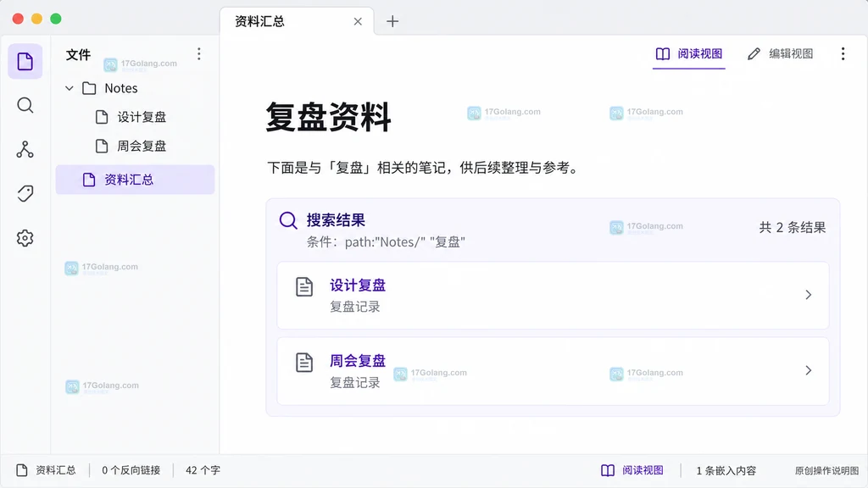Click the 复盘资料 heading

pyautogui.click(x=328, y=117)
